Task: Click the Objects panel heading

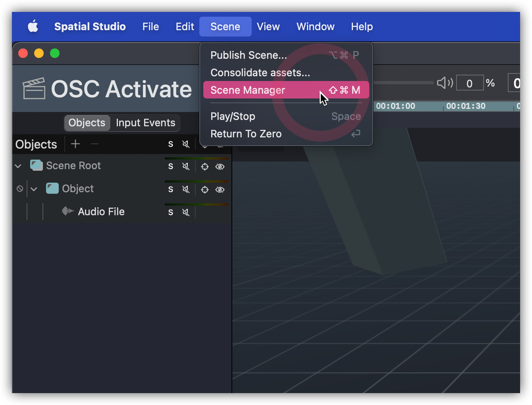Action: tap(36, 144)
